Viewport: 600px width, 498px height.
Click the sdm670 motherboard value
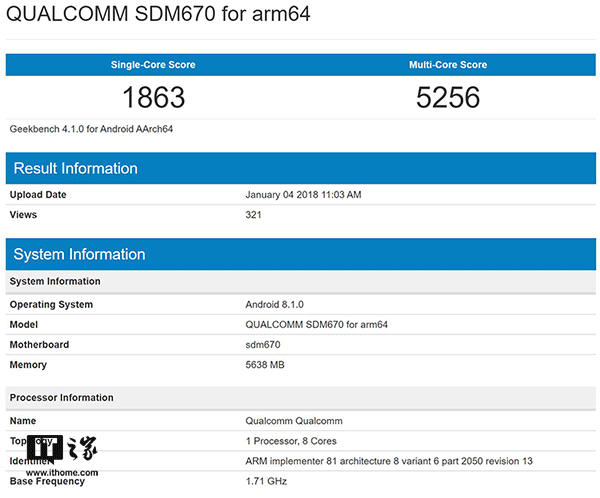[263, 345]
